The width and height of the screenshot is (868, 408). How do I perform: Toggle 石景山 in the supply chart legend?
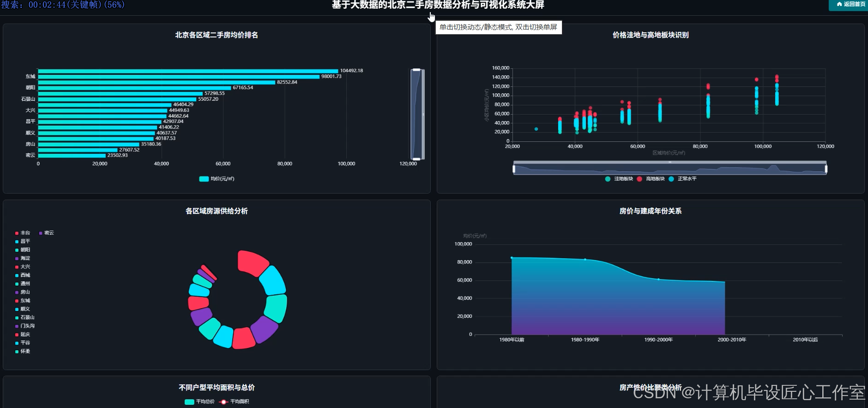pos(25,317)
